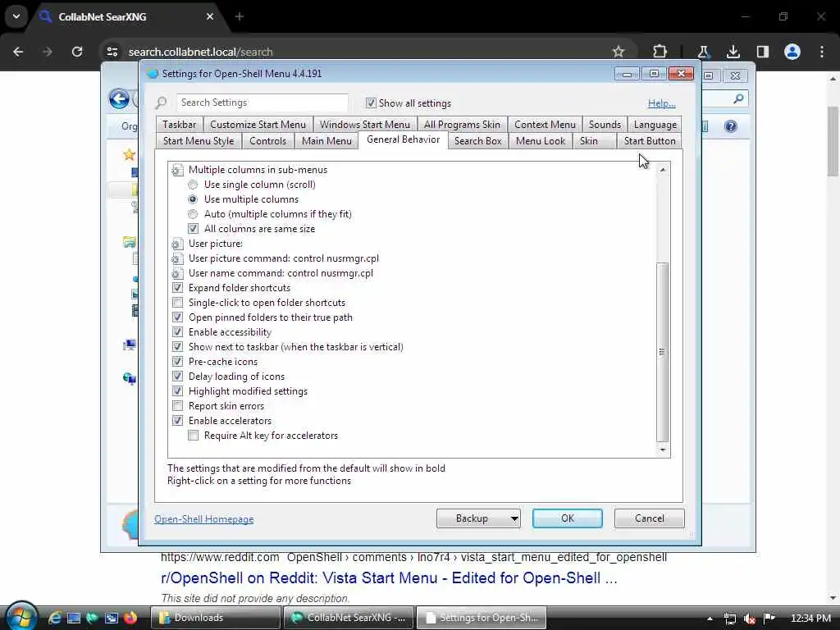The image size is (840, 630).
Task: Click the Explorer window back button
Action: (x=119, y=98)
